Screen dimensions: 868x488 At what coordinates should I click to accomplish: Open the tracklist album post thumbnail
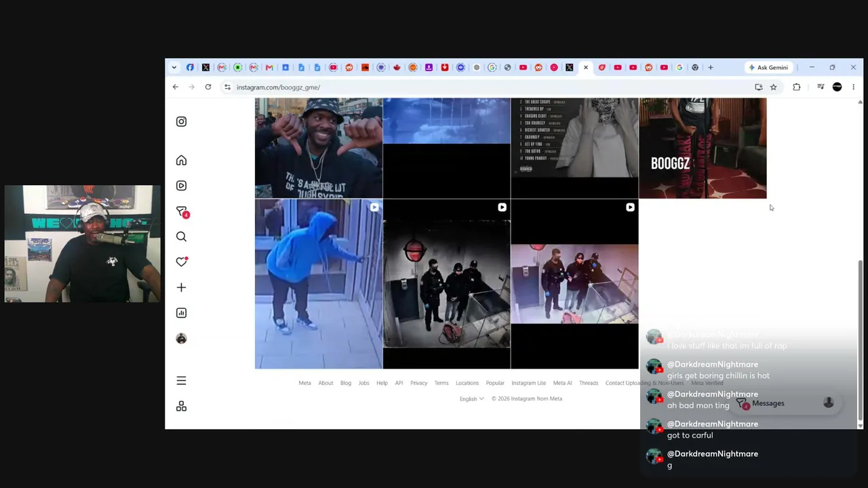(x=574, y=148)
